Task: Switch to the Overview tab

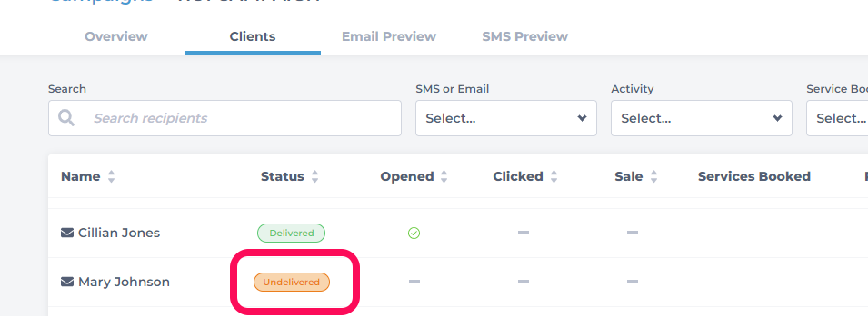Action: click(115, 36)
